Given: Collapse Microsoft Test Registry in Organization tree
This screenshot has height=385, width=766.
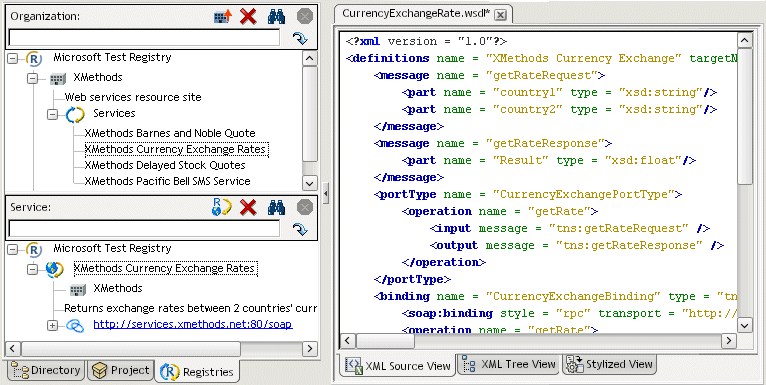Looking at the screenshot, I should pos(13,59).
